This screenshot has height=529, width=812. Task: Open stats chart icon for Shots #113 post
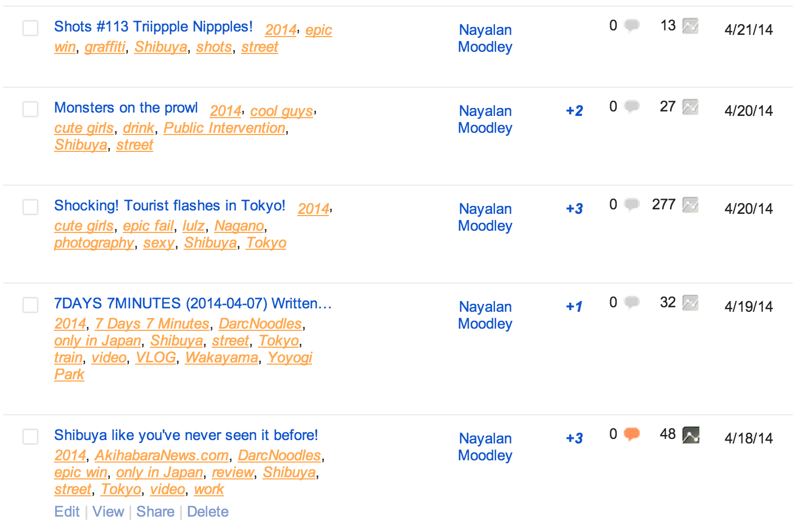tap(690, 26)
